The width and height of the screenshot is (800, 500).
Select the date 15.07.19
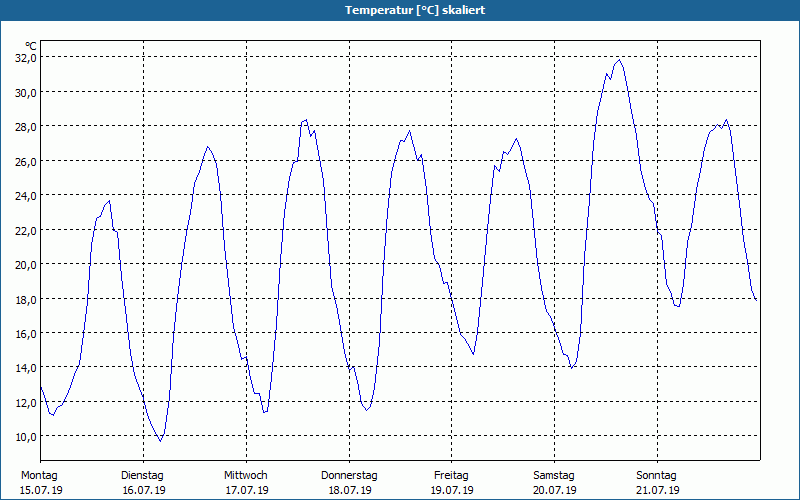tap(41, 490)
